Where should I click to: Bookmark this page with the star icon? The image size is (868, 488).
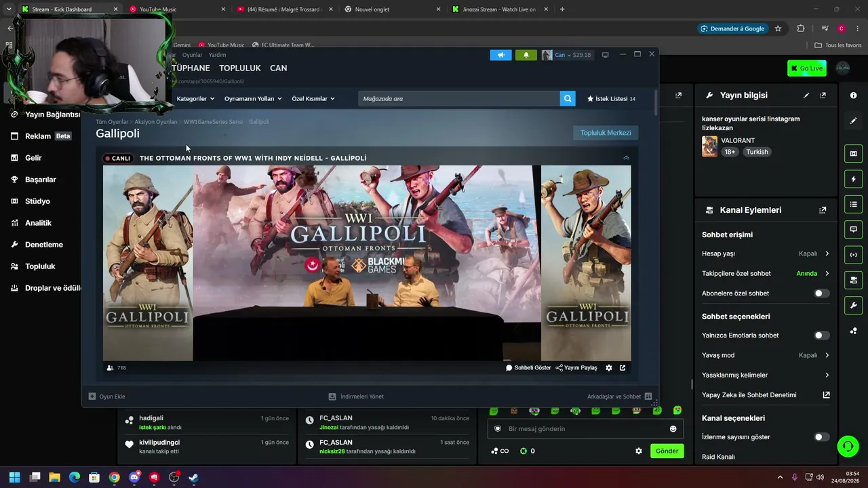[x=778, y=28]
